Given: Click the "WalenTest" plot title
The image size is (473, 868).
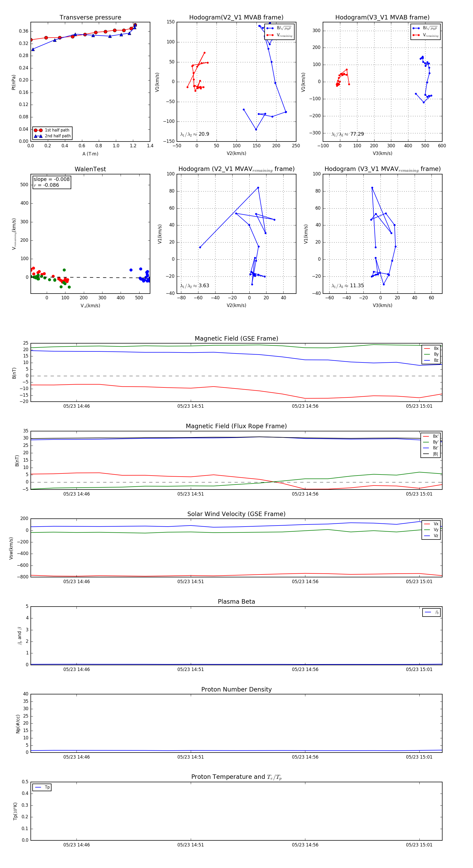Looking at the screenshot, I should [x=90, y=169].
